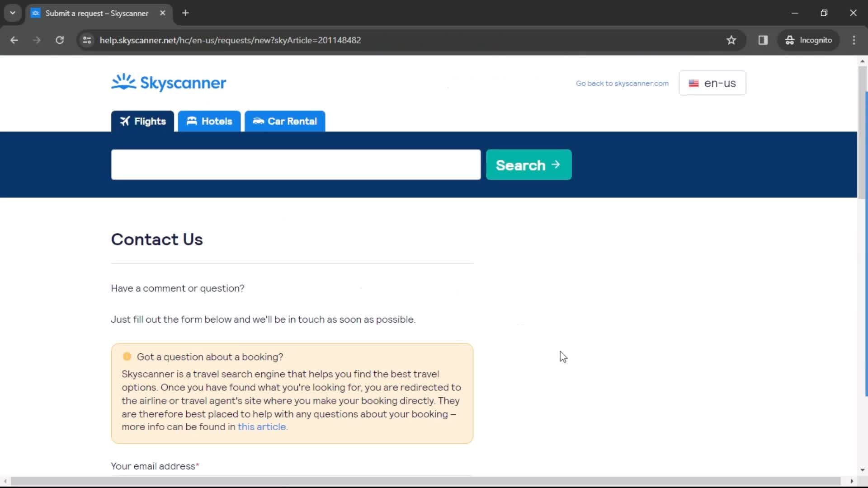Select the Car Rental tab icon
The height and width of the screenshot is (488, 868).
pyautogui.click(x=258, y=121)
